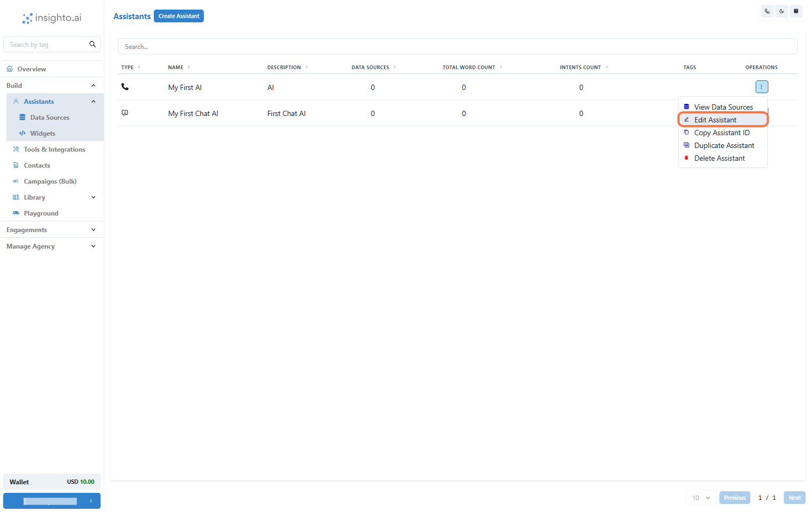Sort by Total Word Count arrow

tap(501, 68)
